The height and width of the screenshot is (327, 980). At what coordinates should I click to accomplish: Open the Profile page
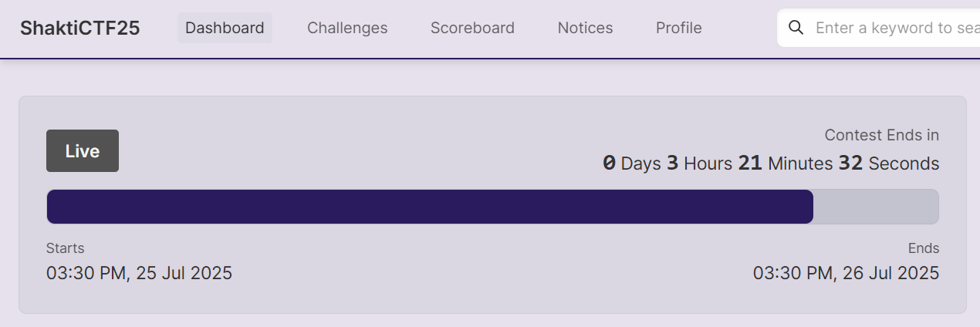point(679,28)
